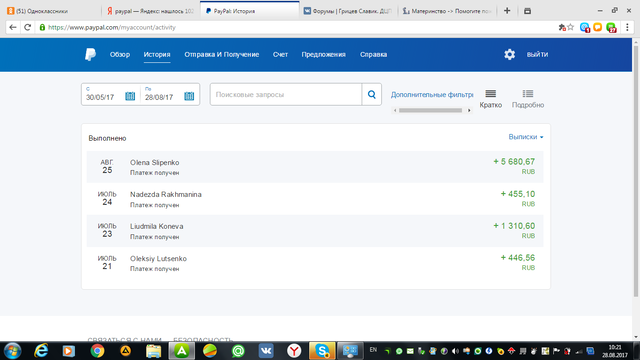Viewport: 640px width, 360px height.
Task: Open Skype from the taskbar
Action: pos(322,351)
